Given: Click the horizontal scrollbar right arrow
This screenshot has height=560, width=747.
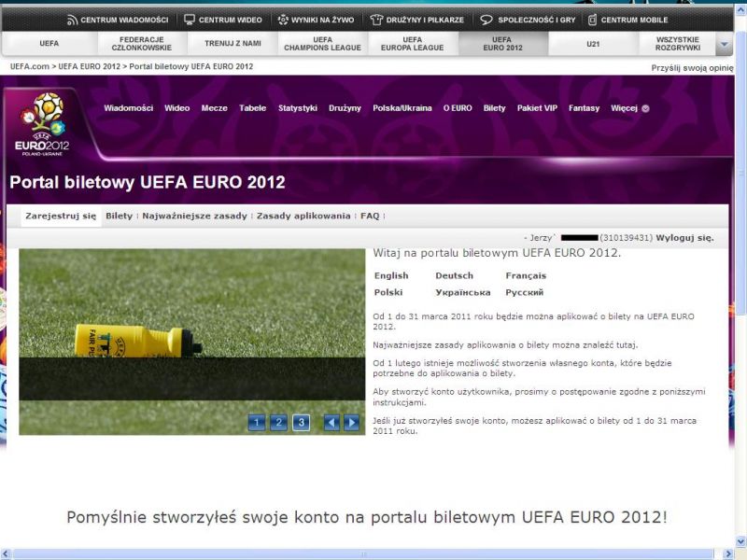Looking at the screenshot, I should point(728,554).
